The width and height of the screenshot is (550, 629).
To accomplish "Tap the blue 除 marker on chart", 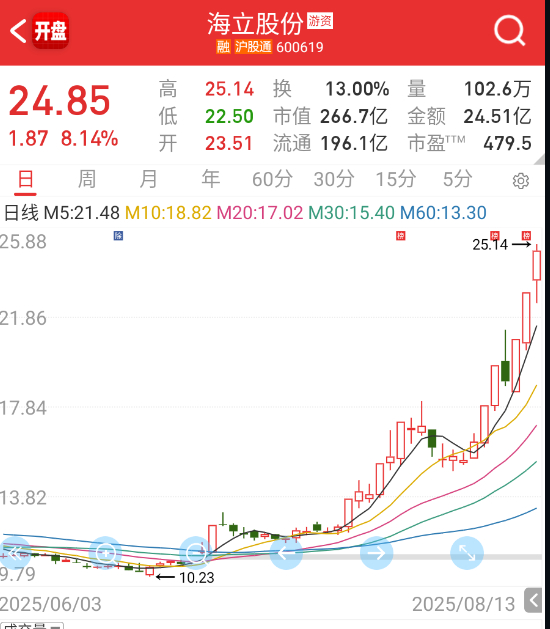I will (x=118, y=236).
